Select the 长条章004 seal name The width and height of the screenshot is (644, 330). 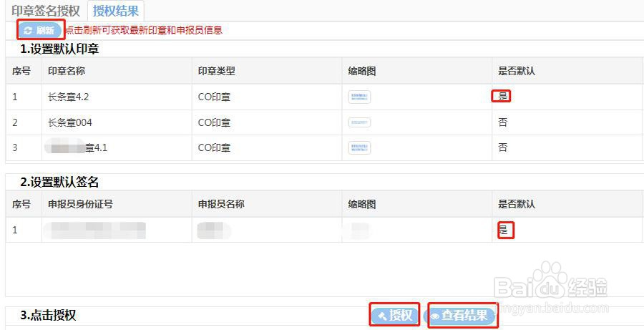pyautogui.click(x=70, y=123)
